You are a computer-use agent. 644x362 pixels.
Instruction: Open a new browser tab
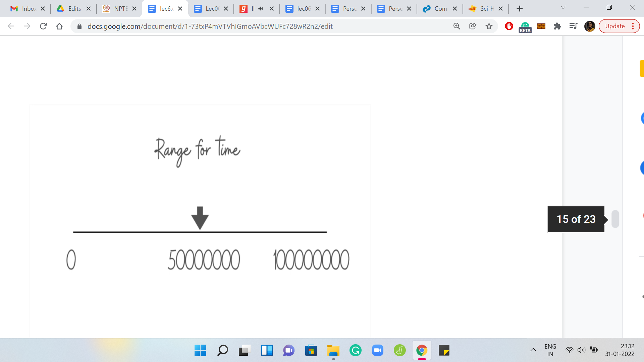pyautogui.click(x=520, y=9)
